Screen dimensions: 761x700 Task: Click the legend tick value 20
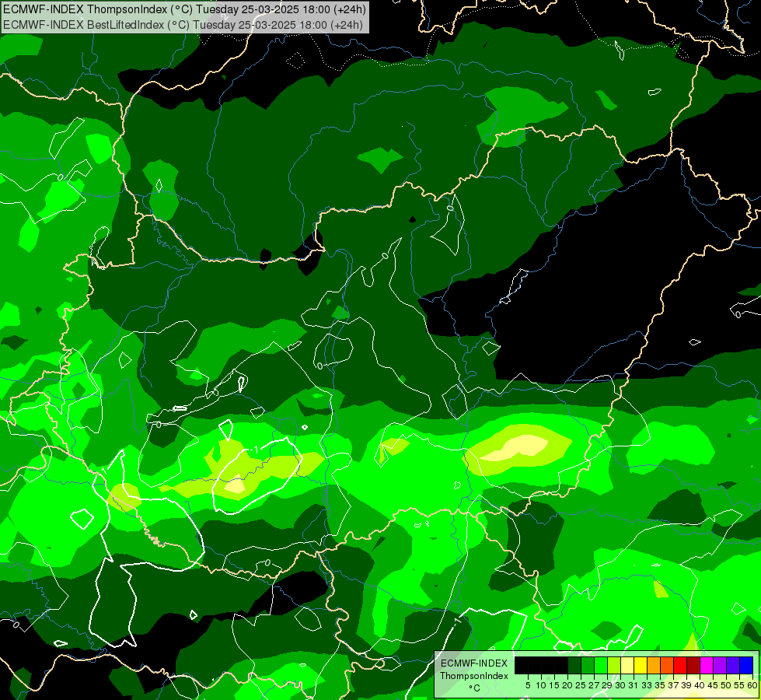point(568,685)
